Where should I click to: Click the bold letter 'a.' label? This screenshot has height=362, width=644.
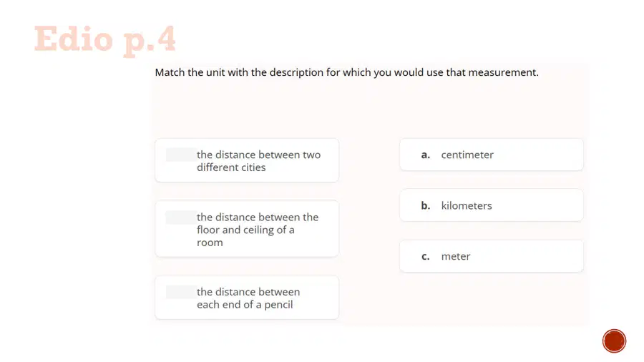426,155
